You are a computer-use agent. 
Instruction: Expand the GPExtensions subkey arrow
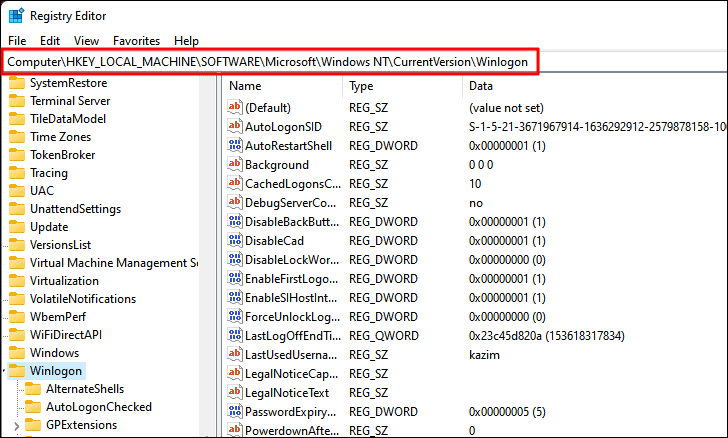point(17,425)
